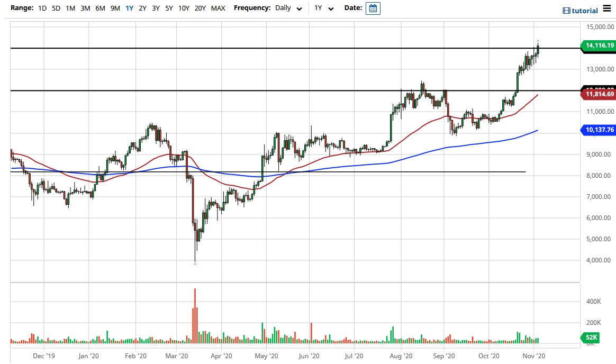Click the currently active 1Y range label
The height and width of the screenshot is (364, 616).
(129, 8)
